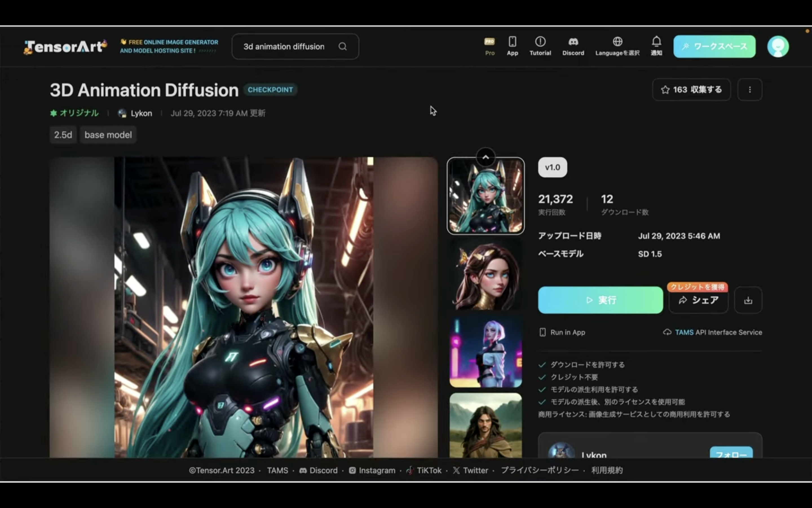Click the TensorArt logo
812x508 pixels.
tap(65, 47)
